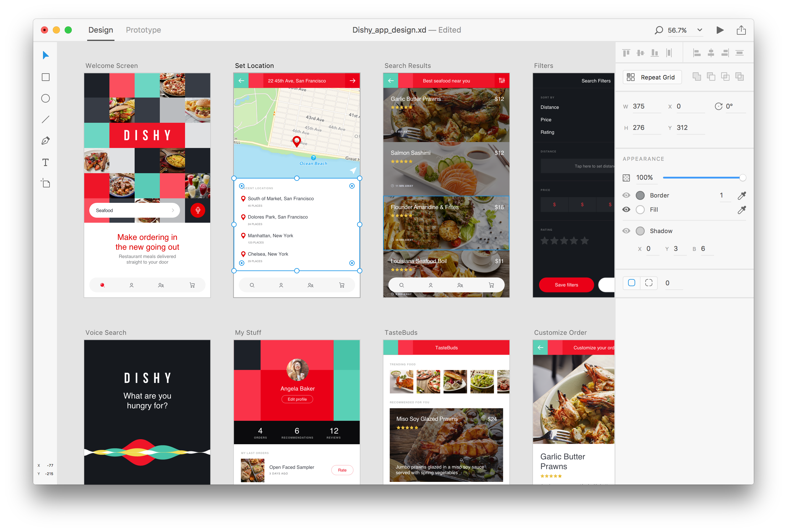Toggle Fill visibility eye icon

click(x=628, y=209)
